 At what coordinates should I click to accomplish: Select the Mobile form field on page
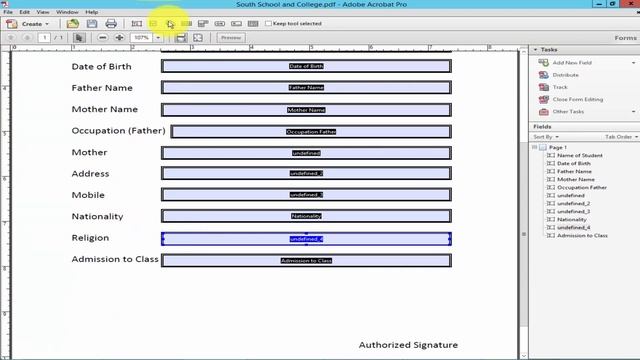[306, 195]
